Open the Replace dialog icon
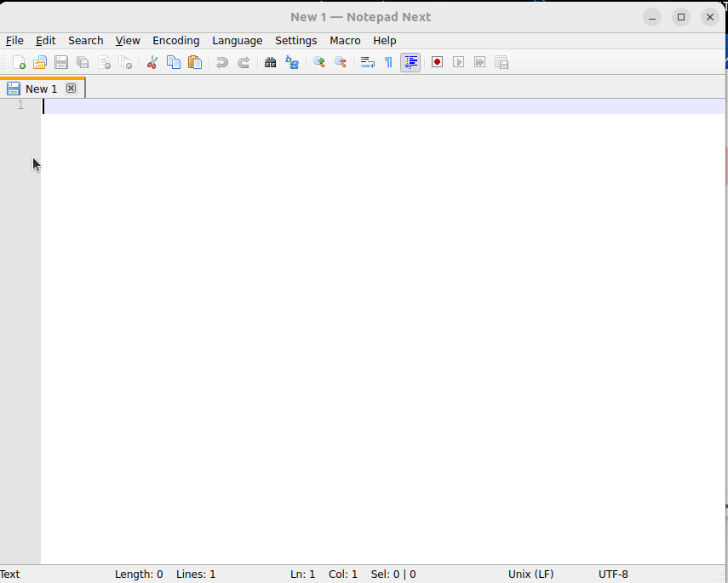 click(292, 62)
